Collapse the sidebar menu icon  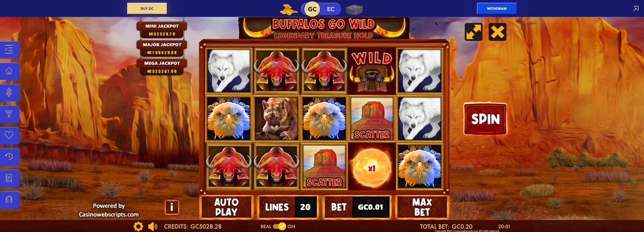pos(9,50)
